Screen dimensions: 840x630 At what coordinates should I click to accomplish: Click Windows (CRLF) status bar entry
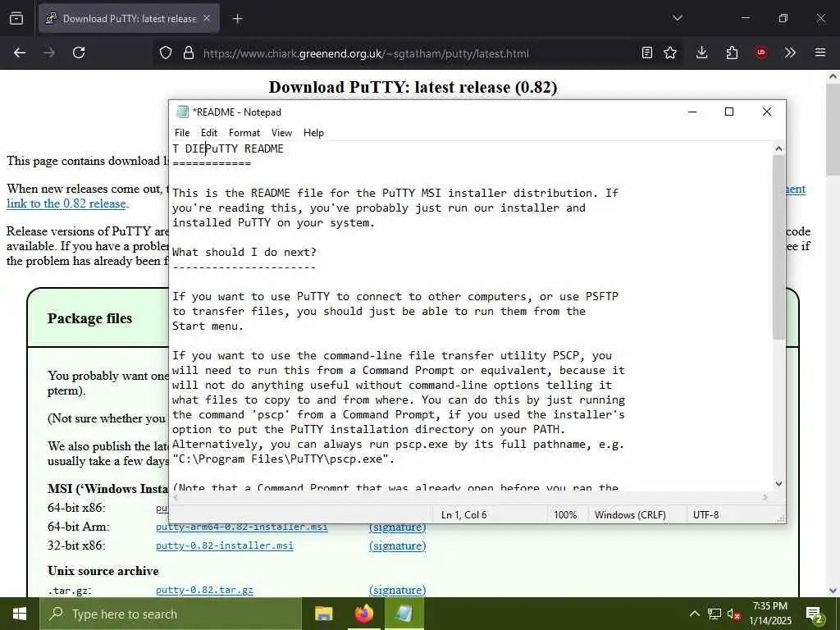[x=630, y=515]
